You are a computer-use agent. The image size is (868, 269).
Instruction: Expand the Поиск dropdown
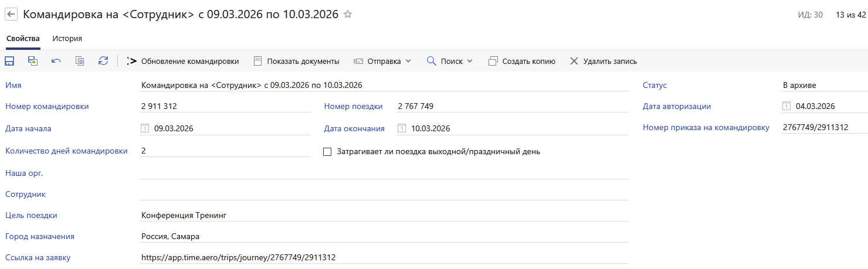(449, 61)
